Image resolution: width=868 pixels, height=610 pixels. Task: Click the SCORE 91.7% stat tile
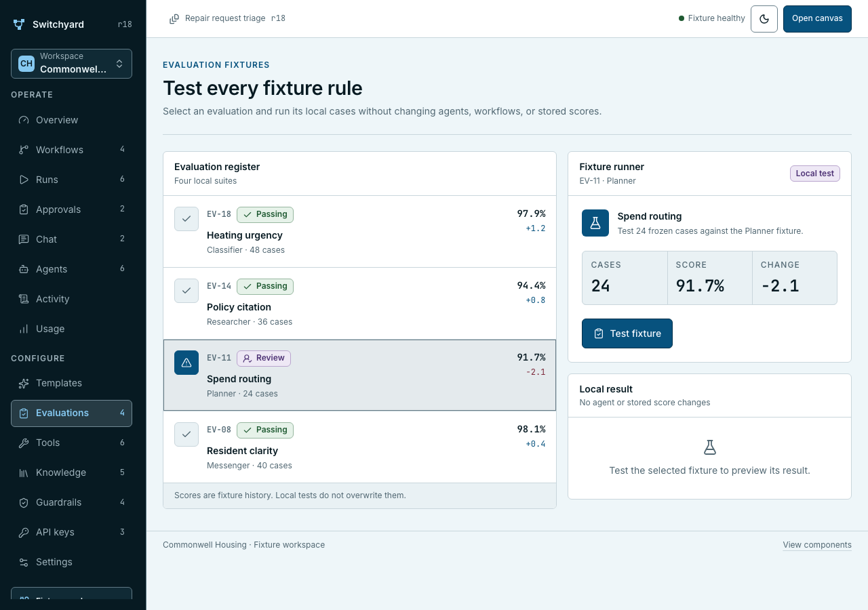(x=709, y=278)
